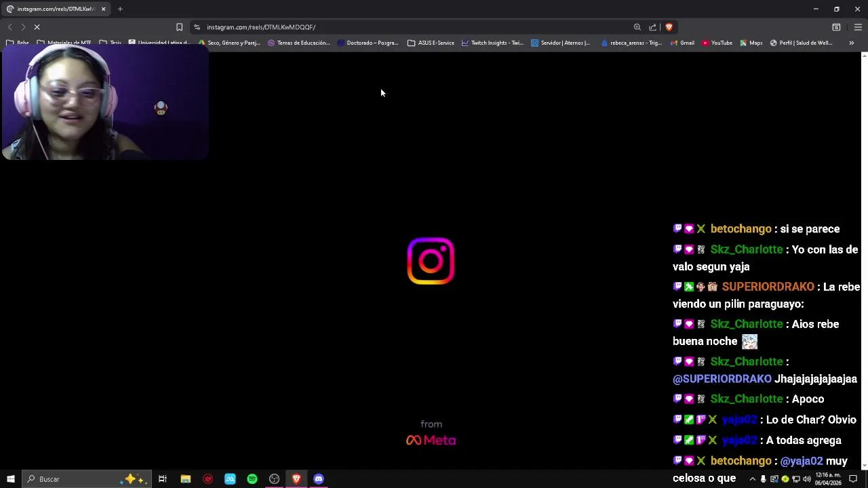The image size is (868, 488).
Task: Go forward in browser history
Action: coord(23,27)
